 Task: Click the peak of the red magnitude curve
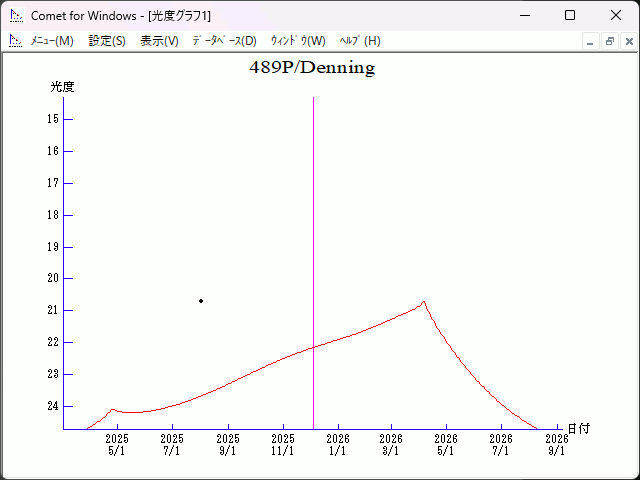tap(423, 302)
